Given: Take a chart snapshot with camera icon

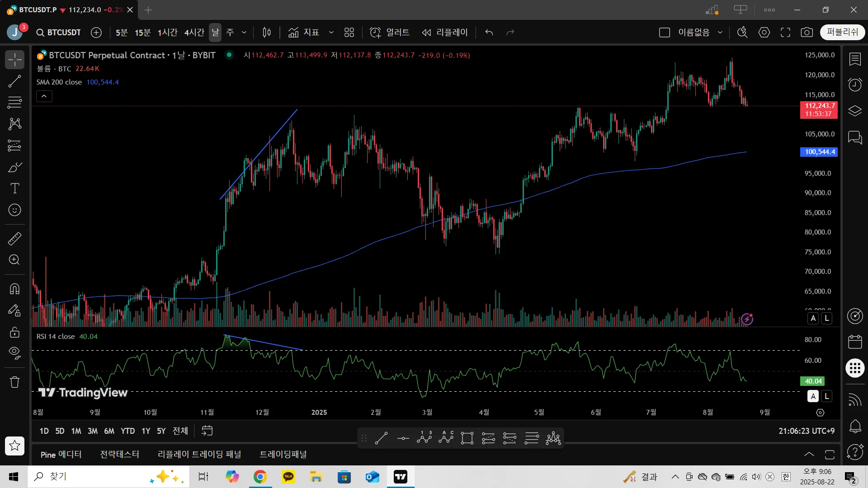Looking at the screenshot, I should point(807,33).
